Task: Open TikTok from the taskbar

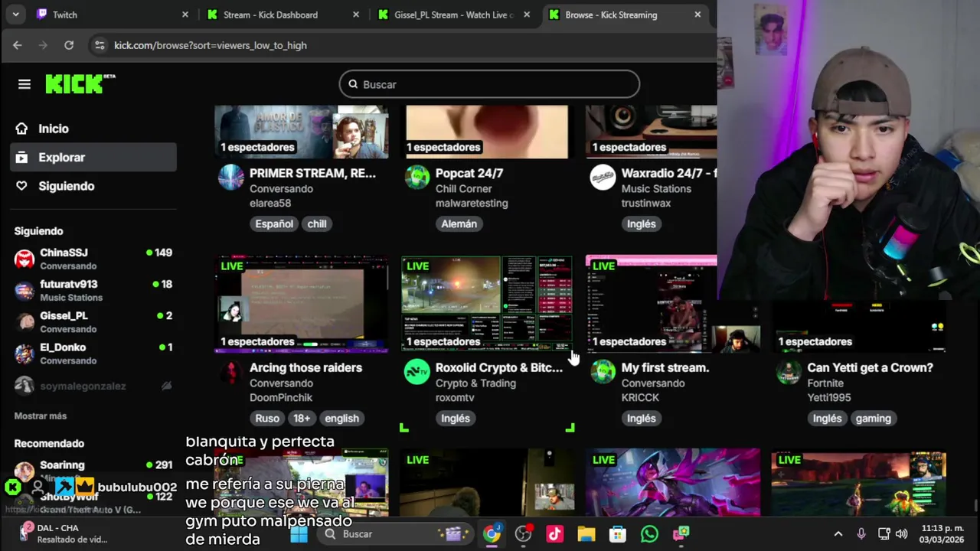Action: point(555,534)
